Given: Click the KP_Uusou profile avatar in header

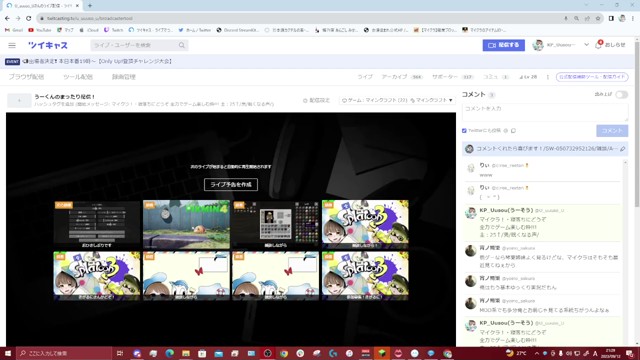Looking at the screenshot, I should click(538, 45).
